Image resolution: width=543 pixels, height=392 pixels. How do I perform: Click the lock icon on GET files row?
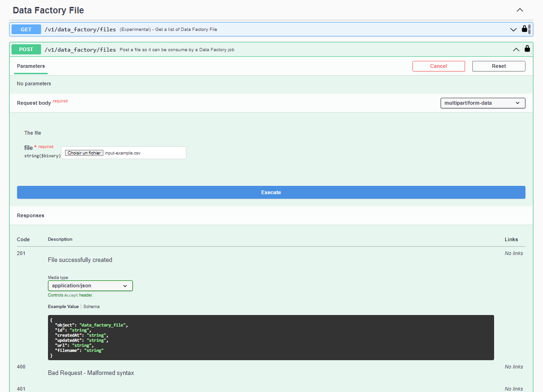pyautogui.click(x=524, y=29)
